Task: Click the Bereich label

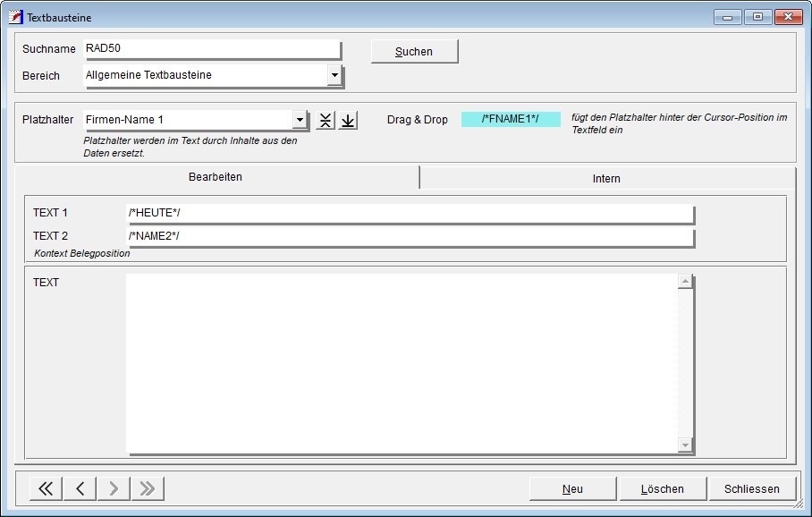Action: (x=41, y=76)
